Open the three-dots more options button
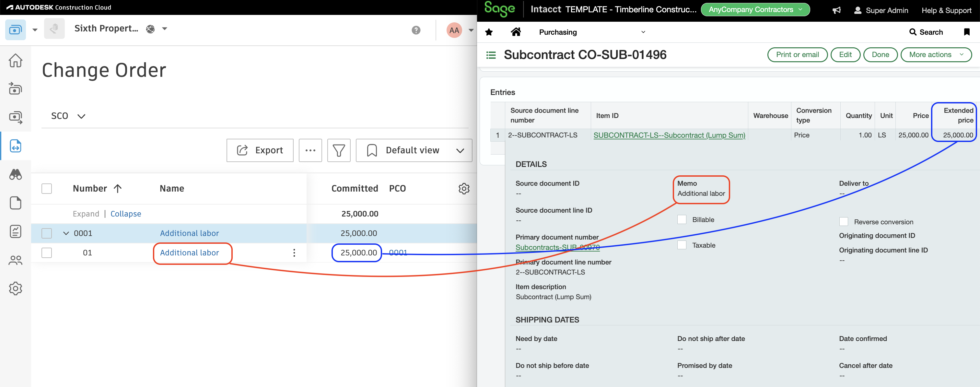This screenshot has height=387, width=980. click(x=310, y=150)
